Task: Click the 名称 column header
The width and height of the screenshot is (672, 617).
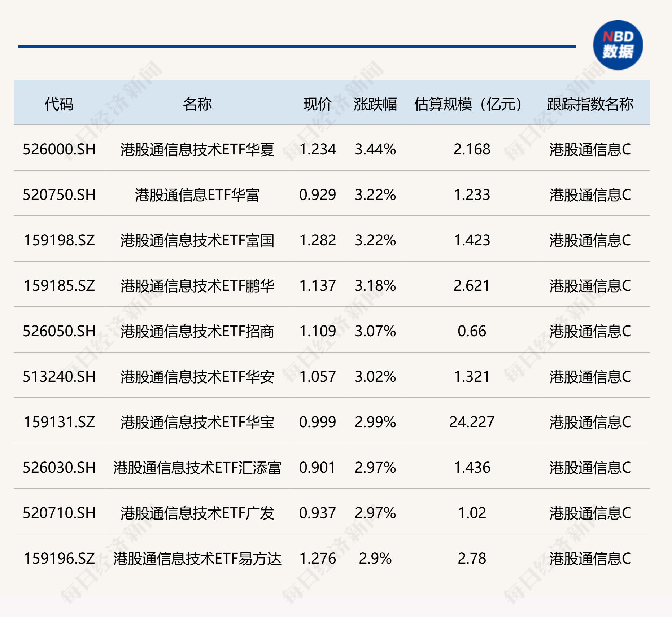Action: 197,104
